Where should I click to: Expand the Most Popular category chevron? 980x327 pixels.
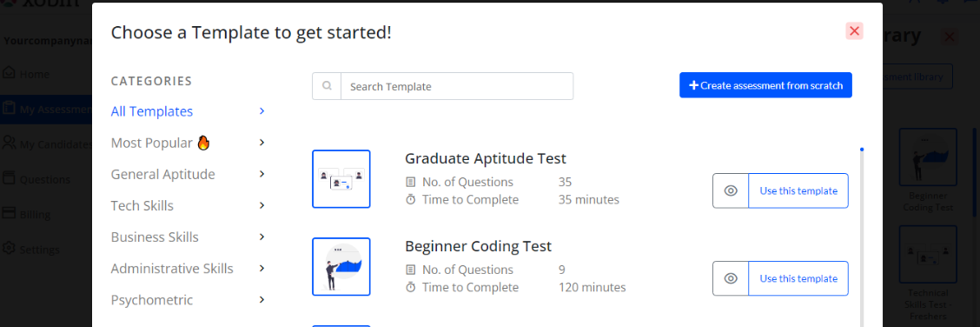[x=262, y=143]
